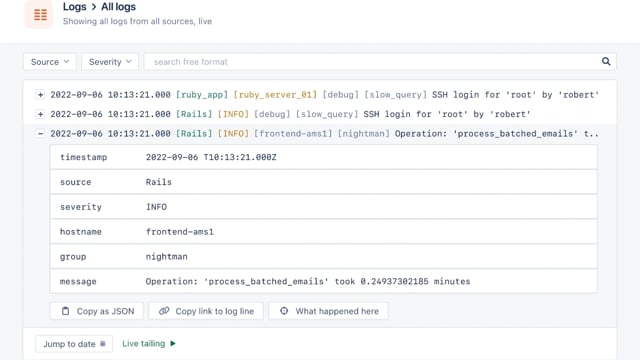Select group value nightman in details
The image size is (640, 360).
pos(167,257)
